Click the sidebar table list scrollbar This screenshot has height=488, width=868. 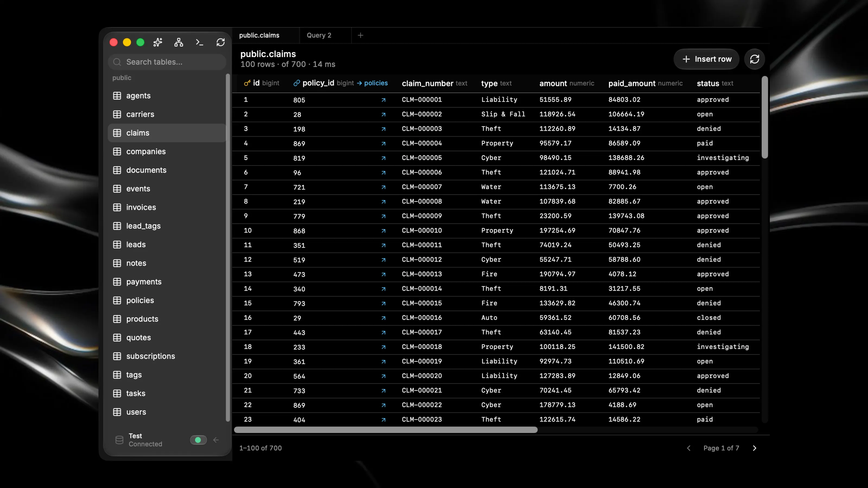tap(228, 248)
